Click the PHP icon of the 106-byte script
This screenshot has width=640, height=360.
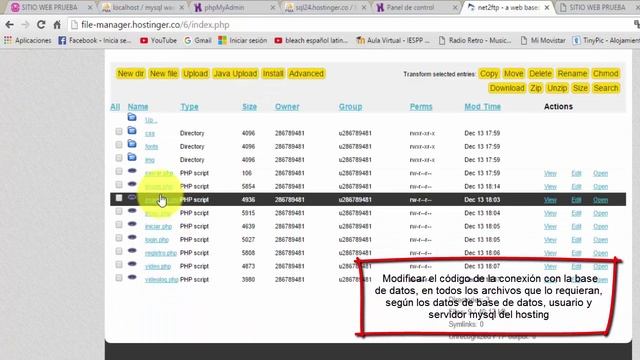132,171
